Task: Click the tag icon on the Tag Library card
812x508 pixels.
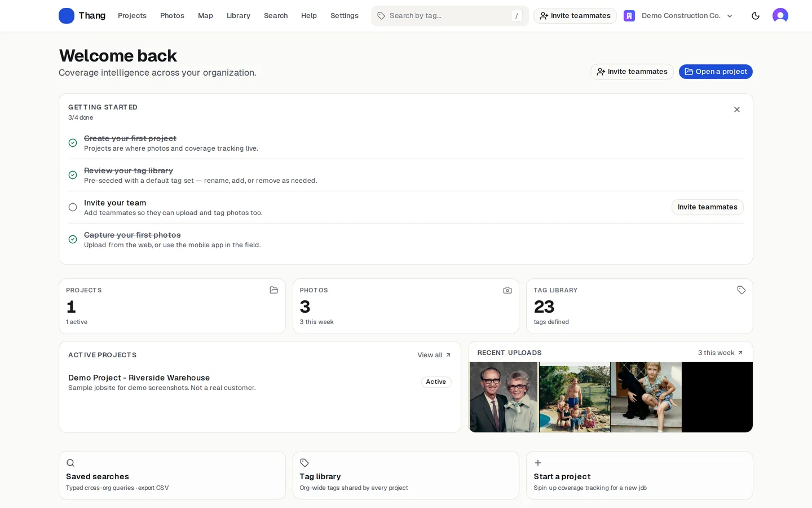Action: [742, 290]
